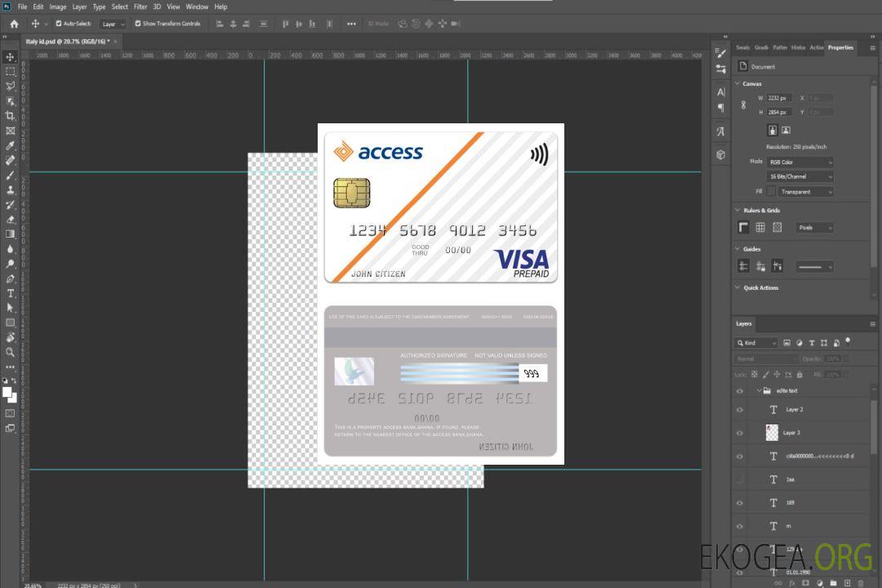Open the Filter menu
This screenshot has height=588, width=882.
140,7
